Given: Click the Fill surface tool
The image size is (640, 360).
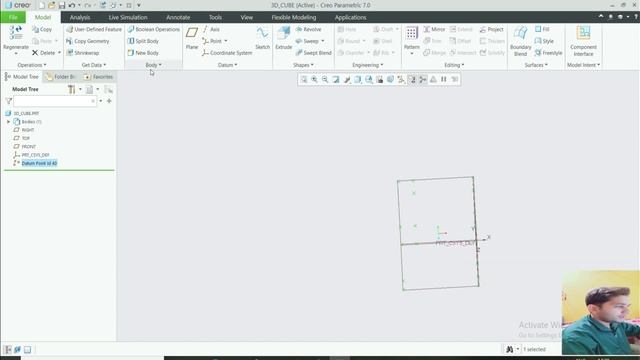Looking at the screenshot, I should pos(542,29).
